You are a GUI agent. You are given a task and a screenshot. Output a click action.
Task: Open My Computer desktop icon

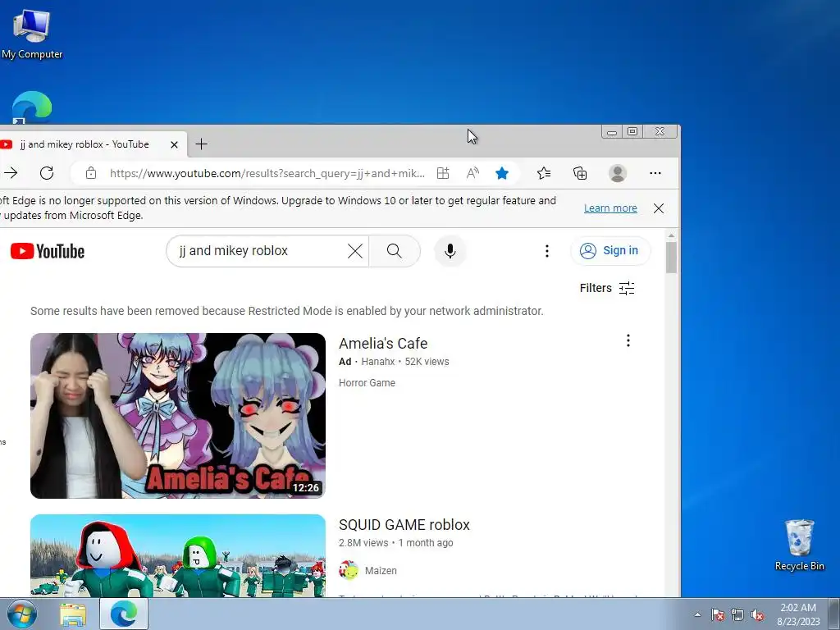point(32,33)
